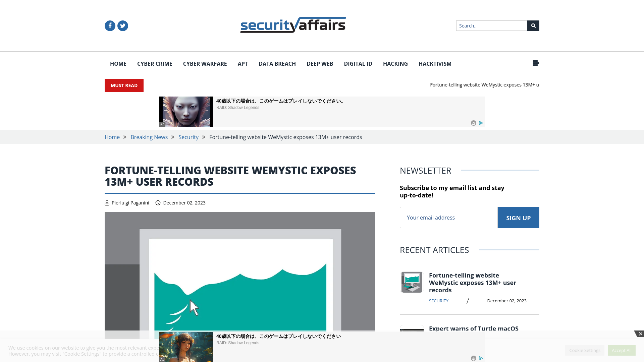The width and height of the screenshot is (644, 362).
Task: Click the Security Affairs Twitter icon
Action: (x=122, y=25)
